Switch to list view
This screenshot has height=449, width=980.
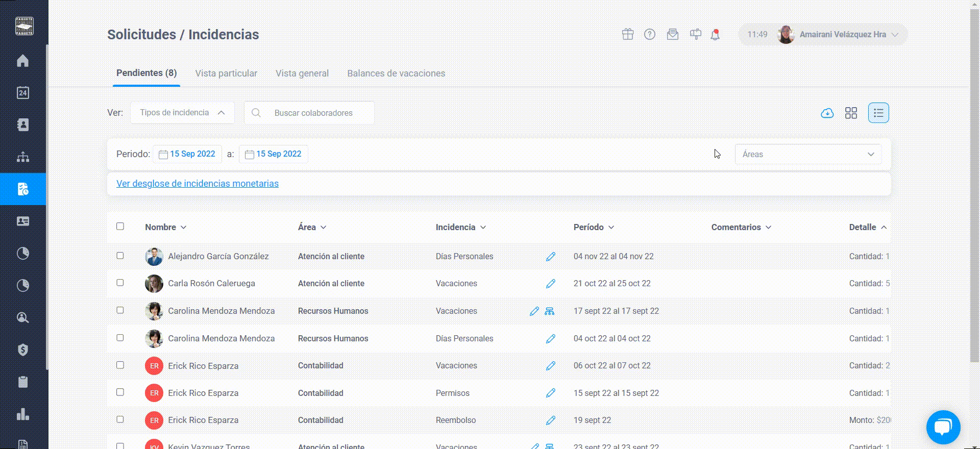(x=878, y=113)
